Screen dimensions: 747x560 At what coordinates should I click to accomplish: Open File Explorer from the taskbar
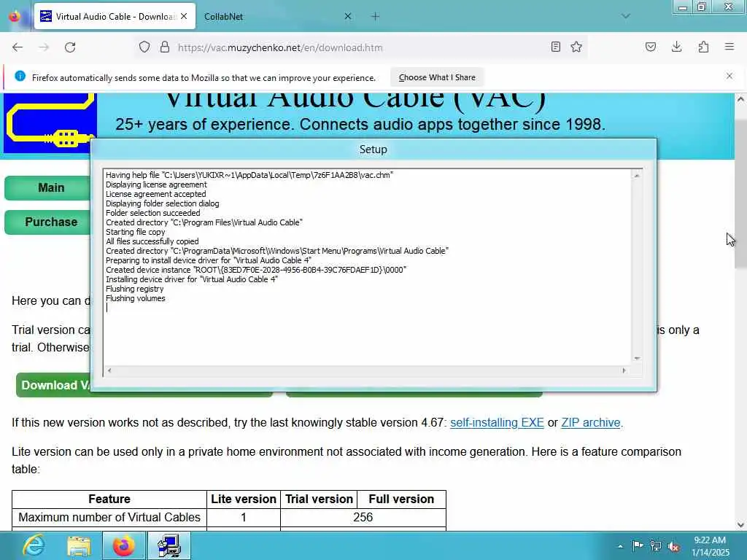click(79, 545)
